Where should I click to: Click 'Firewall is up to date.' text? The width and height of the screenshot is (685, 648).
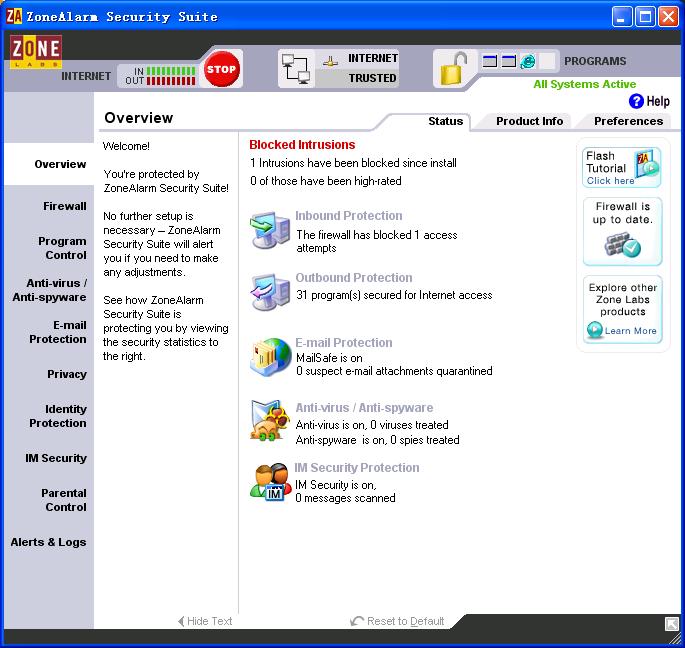[623, 213]
